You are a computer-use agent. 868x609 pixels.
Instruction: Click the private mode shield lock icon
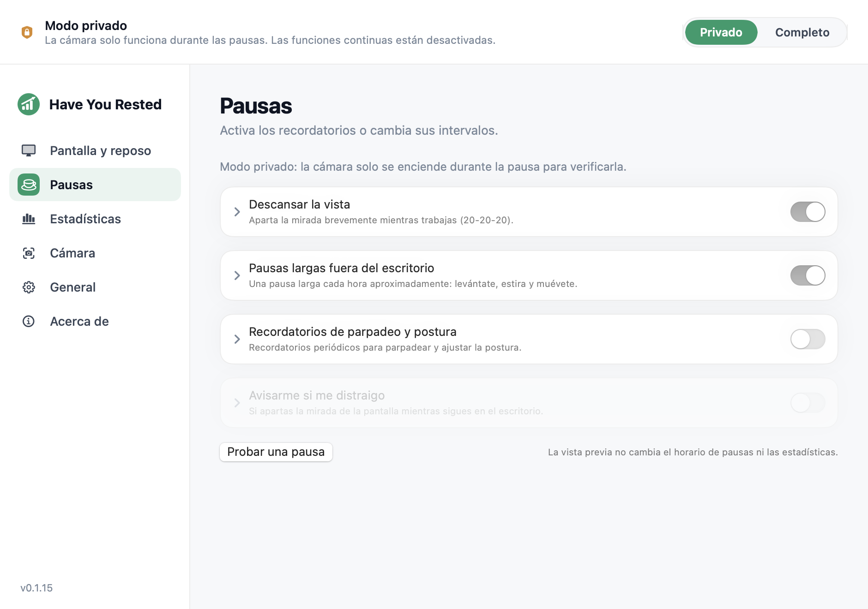pos(27,32)
